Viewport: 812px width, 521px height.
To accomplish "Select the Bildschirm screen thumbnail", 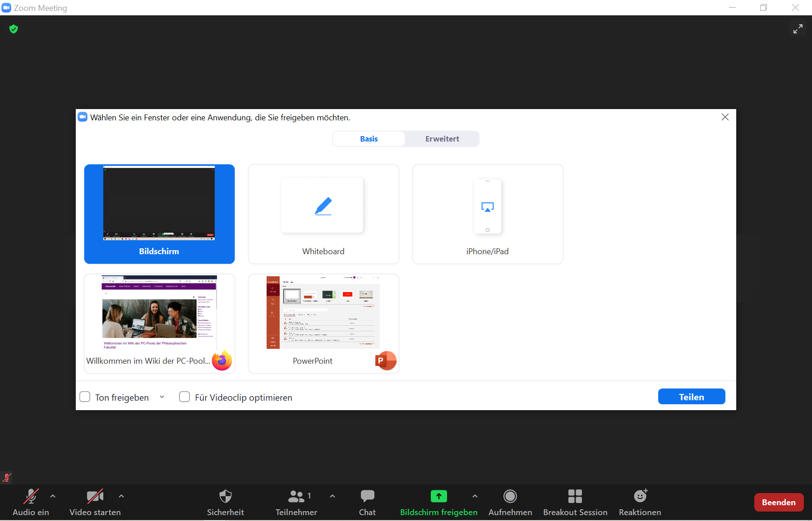I will pyautogui.click(x=159, y=214).
